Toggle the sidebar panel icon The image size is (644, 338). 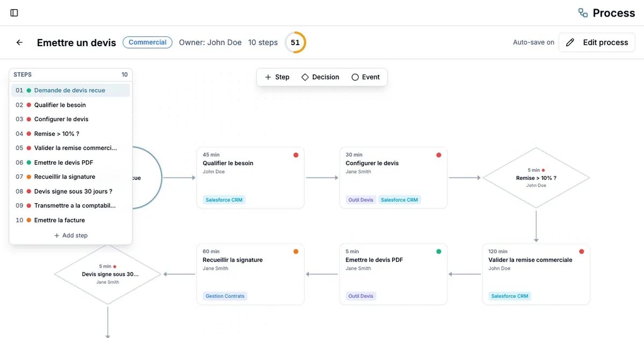coord(14,13)
